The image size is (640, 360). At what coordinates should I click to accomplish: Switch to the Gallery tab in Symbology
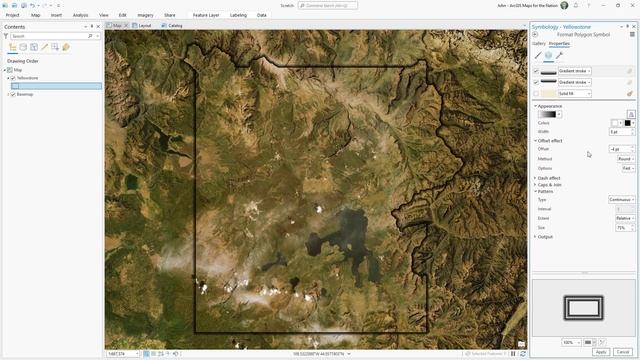pyautogui.click(x=539, y=44)
